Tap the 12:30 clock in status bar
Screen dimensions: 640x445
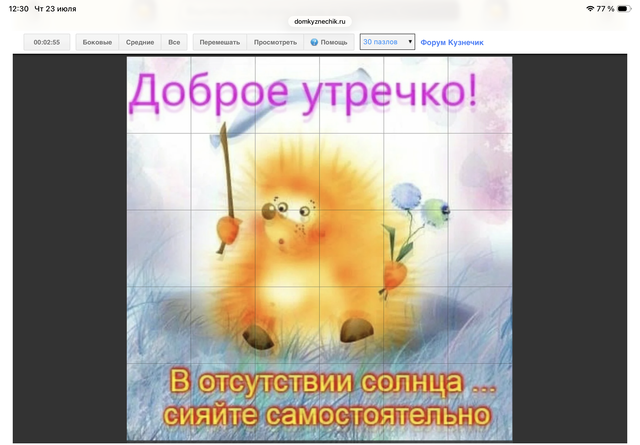coord(18,9)
